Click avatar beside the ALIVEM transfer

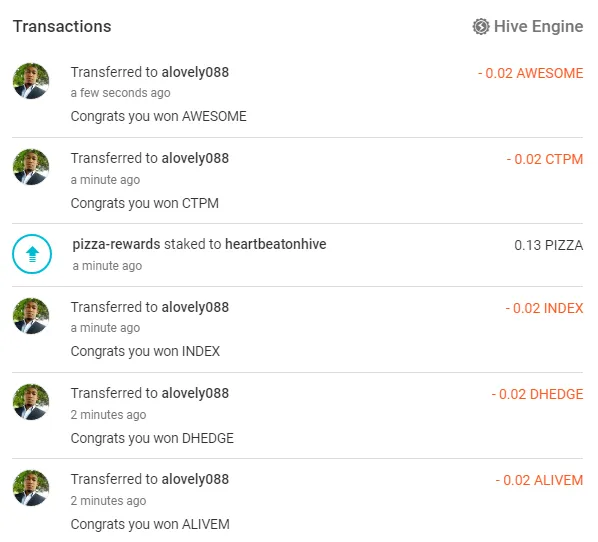coord(31,488)
